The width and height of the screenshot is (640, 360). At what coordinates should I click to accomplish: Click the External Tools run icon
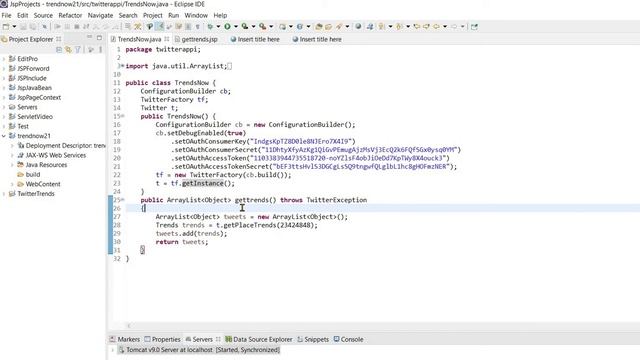coord(262,27)
